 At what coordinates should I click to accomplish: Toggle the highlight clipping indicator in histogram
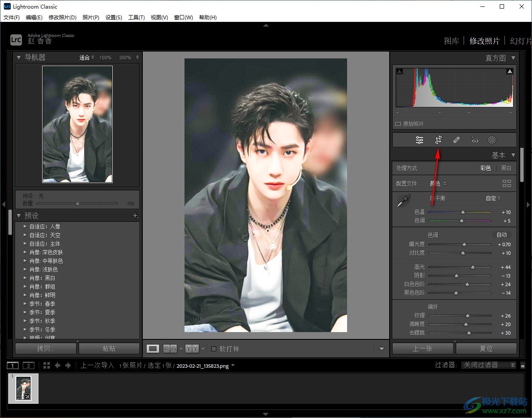510,71
